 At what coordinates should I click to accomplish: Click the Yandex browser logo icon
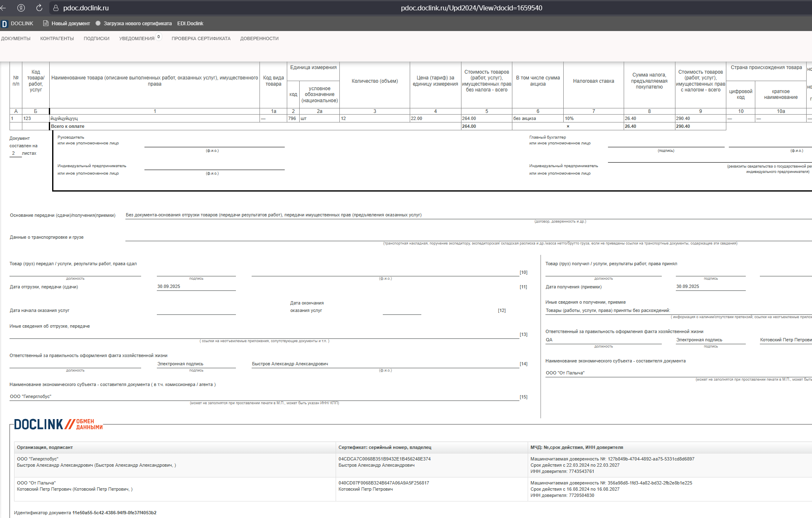[21, 8]
